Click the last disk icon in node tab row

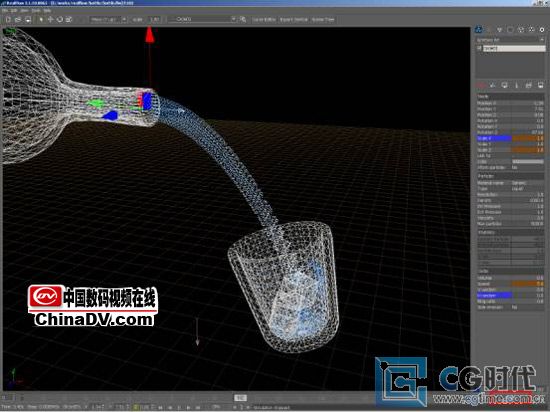click(x=541, y=85)
